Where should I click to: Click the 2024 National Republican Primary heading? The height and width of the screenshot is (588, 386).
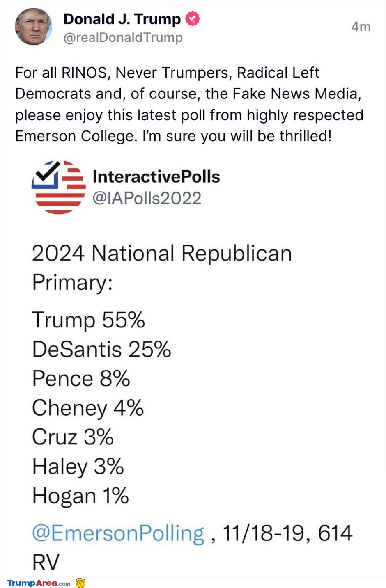[x=162, y=268]
